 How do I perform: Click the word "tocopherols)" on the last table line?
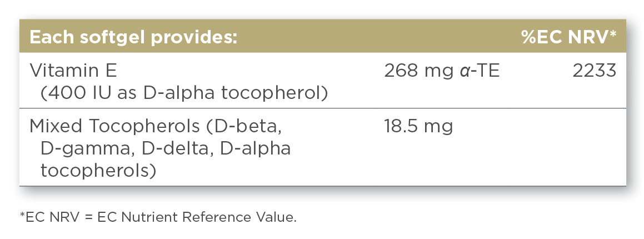tap(98, 170)
